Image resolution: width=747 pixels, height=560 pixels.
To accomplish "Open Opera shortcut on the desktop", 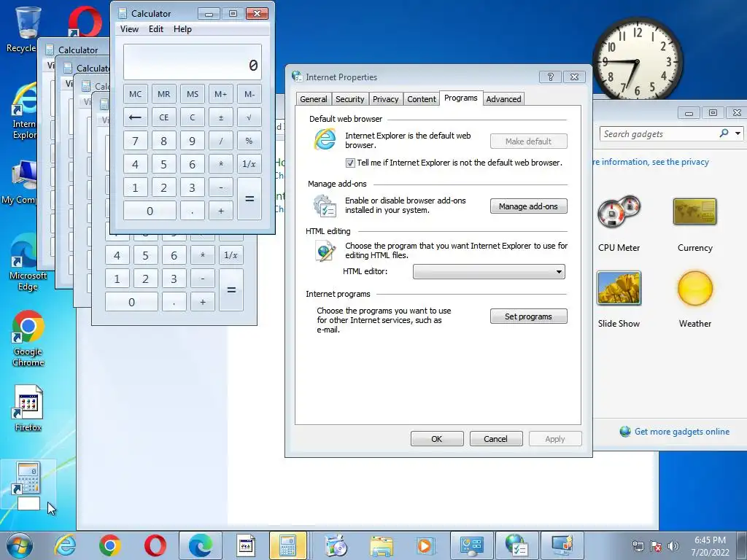I will pyautogui.click(x=85, y=21).
